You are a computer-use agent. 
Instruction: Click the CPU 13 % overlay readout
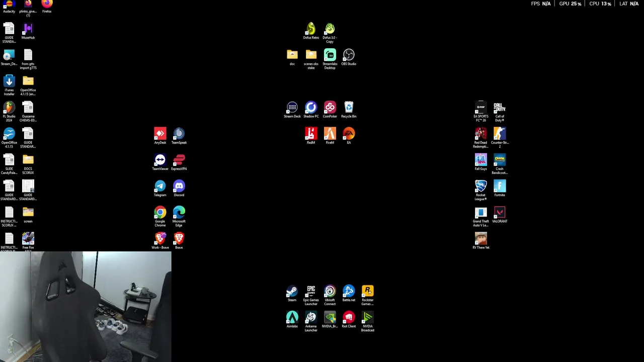click(x=600, y=4)
